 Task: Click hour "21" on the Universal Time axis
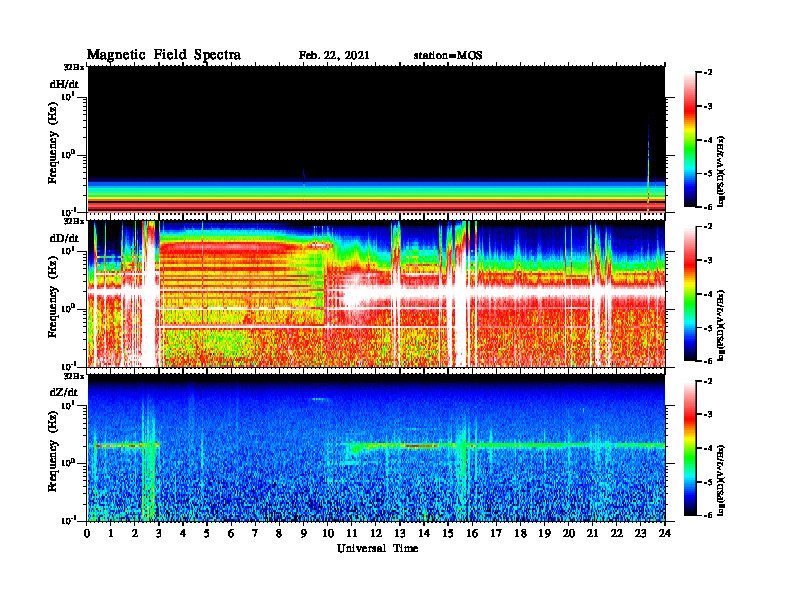(592, 534)
